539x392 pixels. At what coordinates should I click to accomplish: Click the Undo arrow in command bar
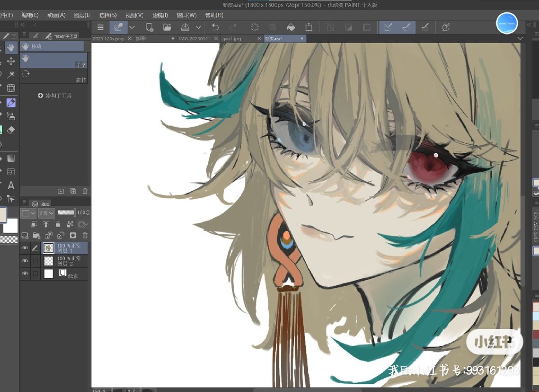coord(215,27)
